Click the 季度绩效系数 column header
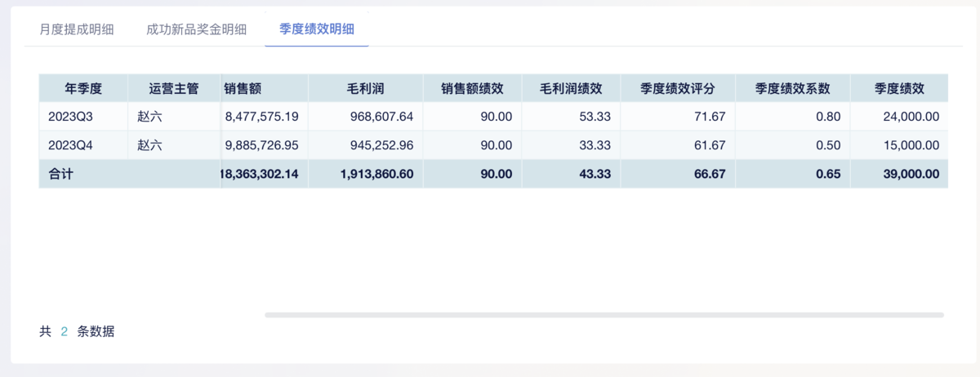The height and width of the screenshot is (377, 980). tap(793, 88)
